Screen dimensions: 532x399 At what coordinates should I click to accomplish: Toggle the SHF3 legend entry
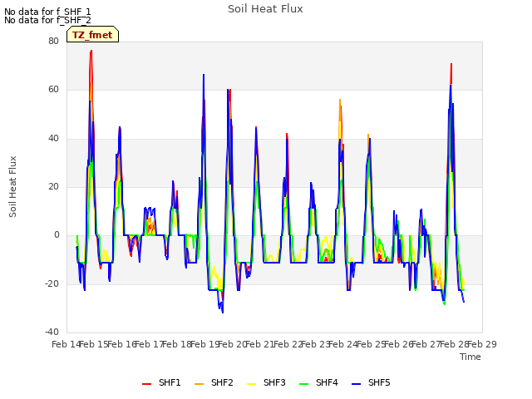pyautogui.click(x=266, y=382)
